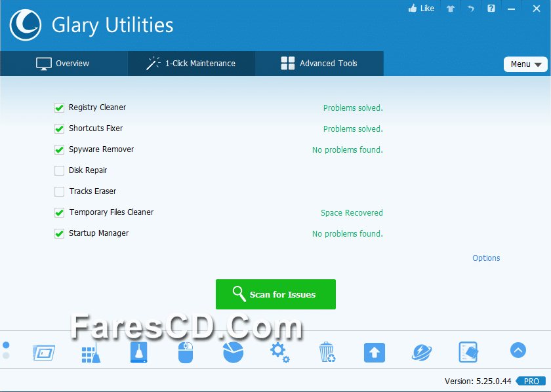The image size is (551, 392).
Task: Open the Options link
Action: (x=486, y=258)
